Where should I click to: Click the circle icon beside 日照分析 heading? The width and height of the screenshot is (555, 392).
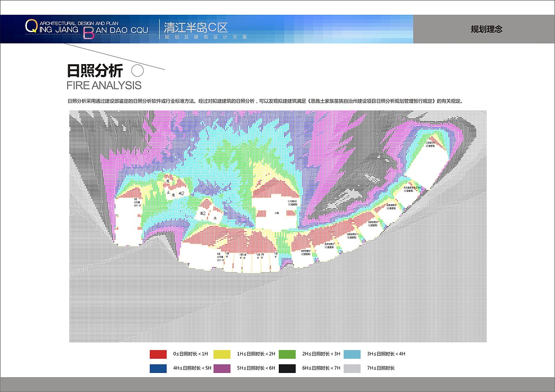pos(137,71)
